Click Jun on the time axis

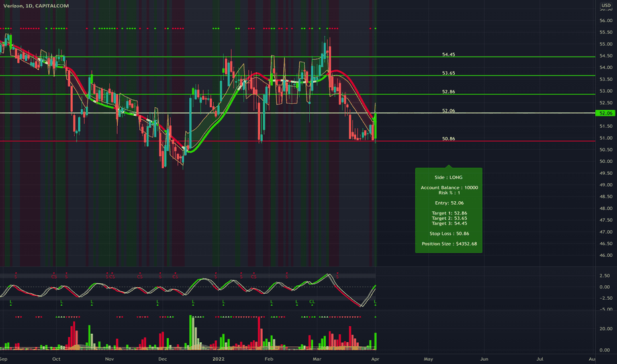pyautogui.click(x=484, y=359)
